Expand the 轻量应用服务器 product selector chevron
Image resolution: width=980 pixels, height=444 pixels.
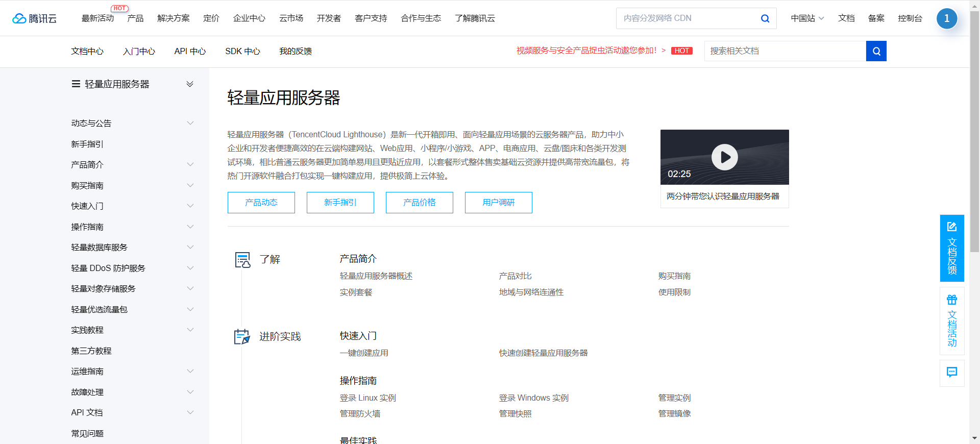(x=190, y=84)
